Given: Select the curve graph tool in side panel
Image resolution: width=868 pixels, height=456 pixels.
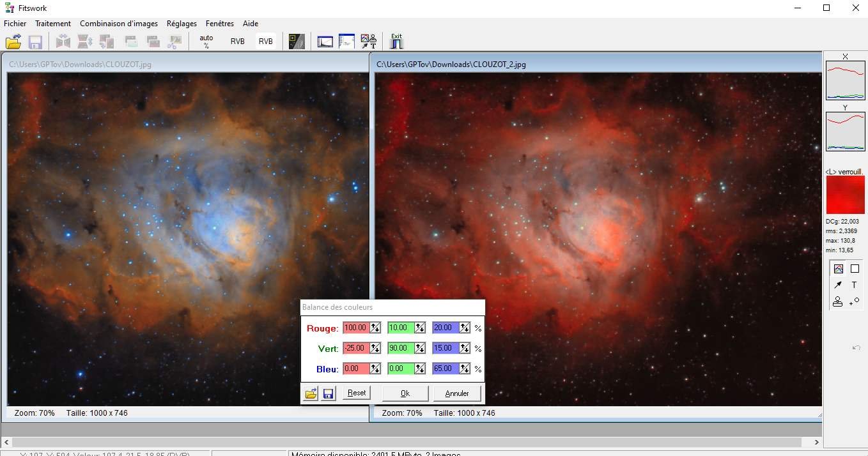Looking at the screenshot, I should point(839,269).
